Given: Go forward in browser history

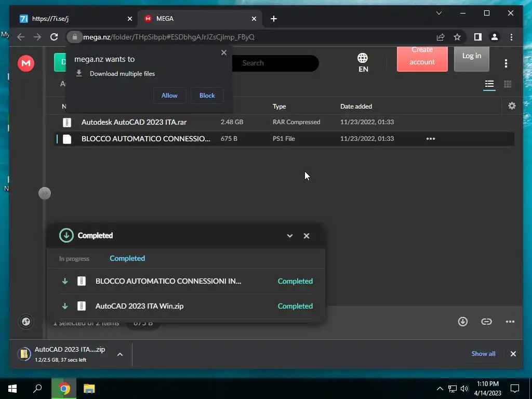Looking at the screenshot, I should click(x=37, y=37).
